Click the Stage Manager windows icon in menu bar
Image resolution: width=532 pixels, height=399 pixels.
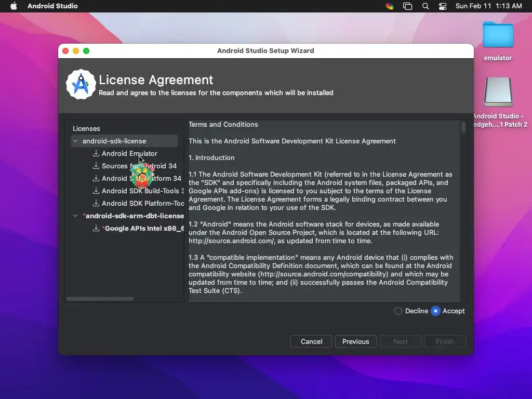(x=407, y=6)
